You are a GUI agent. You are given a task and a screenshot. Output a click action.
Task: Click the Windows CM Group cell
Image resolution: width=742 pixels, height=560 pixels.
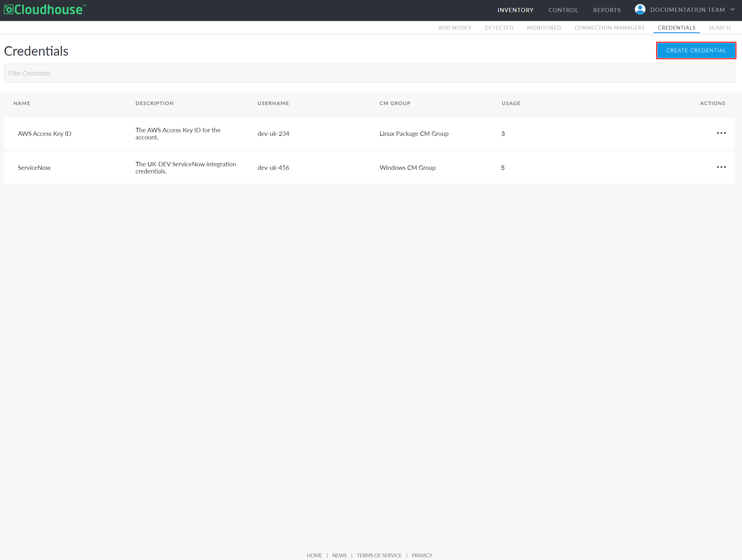tap(408, 168)
